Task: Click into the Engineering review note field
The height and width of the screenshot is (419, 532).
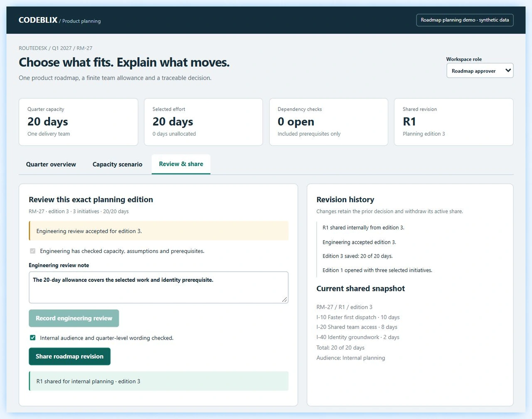Action: coord(158,288)
